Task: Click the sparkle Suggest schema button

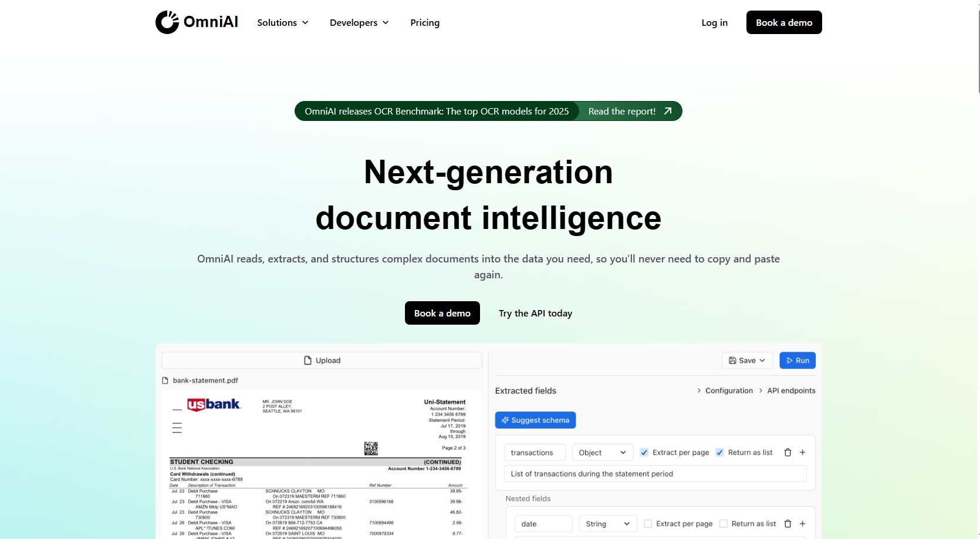Action: (x=535, y=420)
